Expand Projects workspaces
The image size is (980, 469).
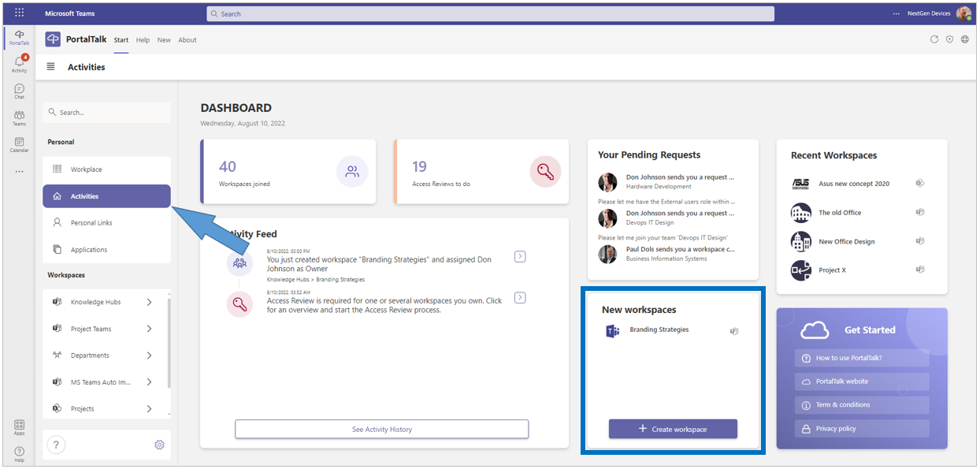pyautogui.click(x=150, y=408)
